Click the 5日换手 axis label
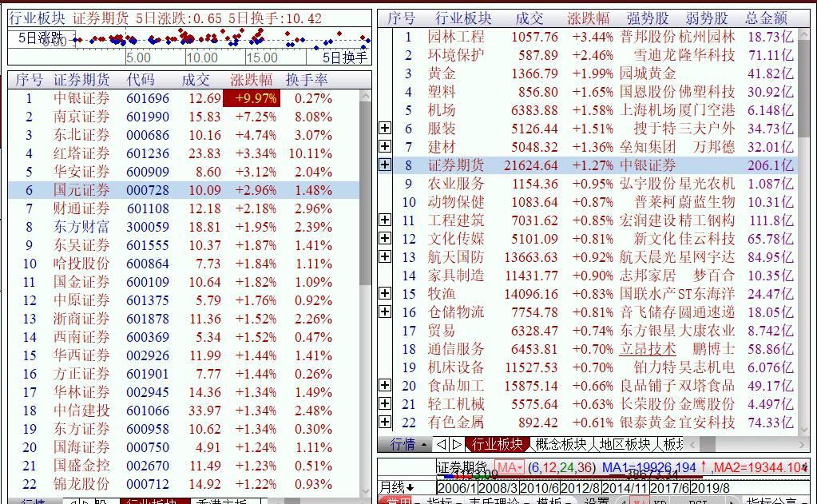The image size is (817, 504). 345,58
